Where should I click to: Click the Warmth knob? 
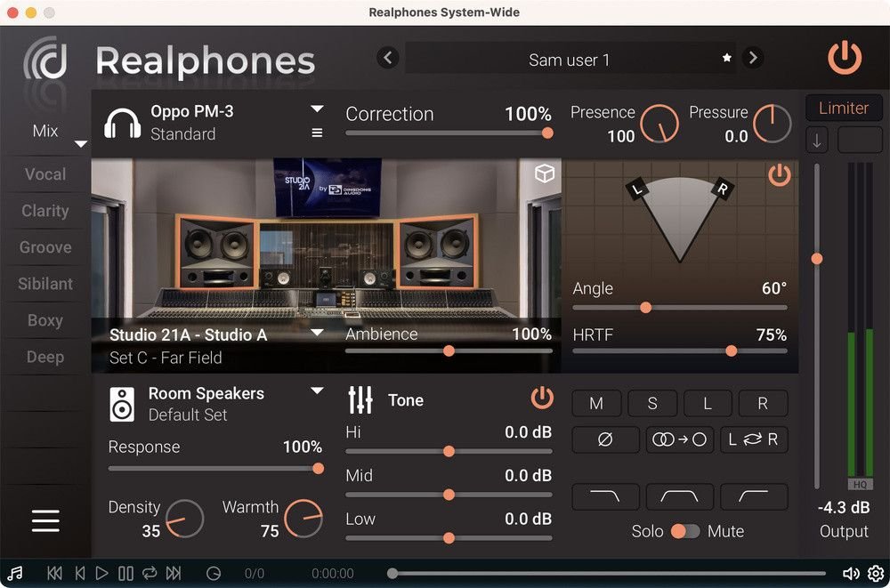pyautogui.click(x=303, y=519)
